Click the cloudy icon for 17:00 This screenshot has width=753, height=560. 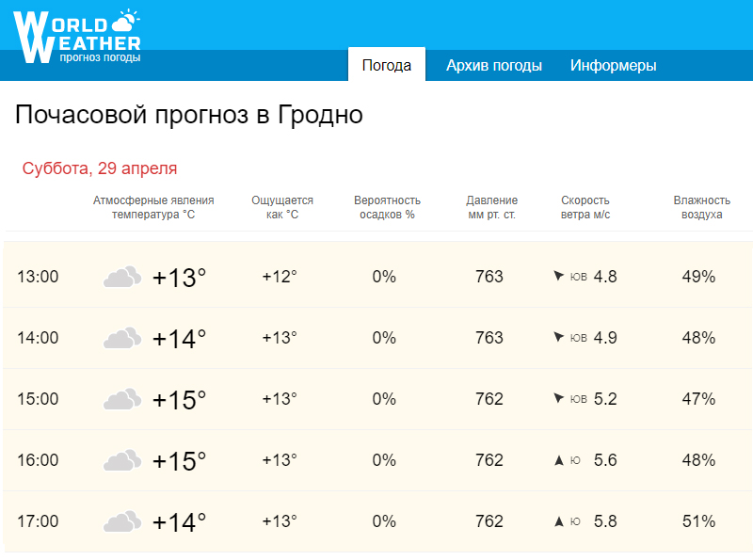[x=122, y=522]
